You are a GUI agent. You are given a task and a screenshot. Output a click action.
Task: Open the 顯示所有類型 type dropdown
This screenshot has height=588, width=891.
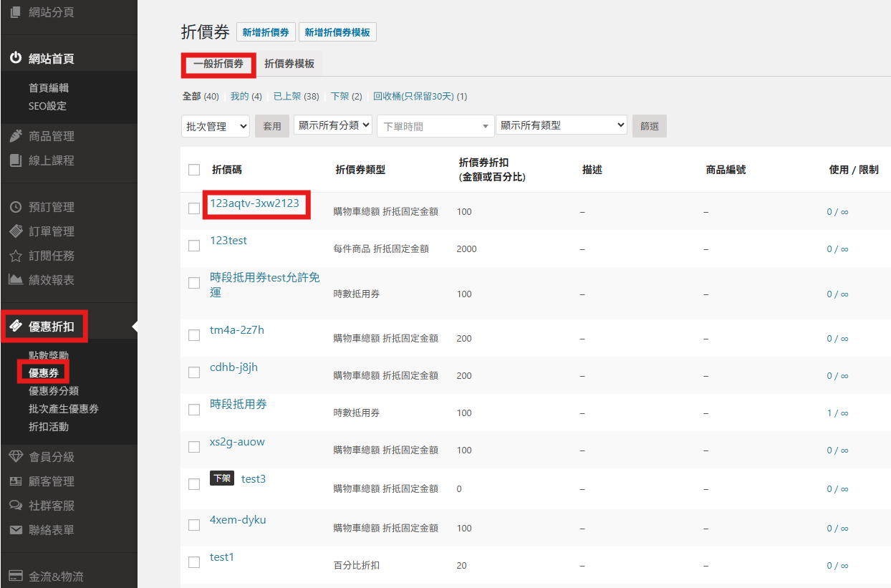[x=561, y=125]
